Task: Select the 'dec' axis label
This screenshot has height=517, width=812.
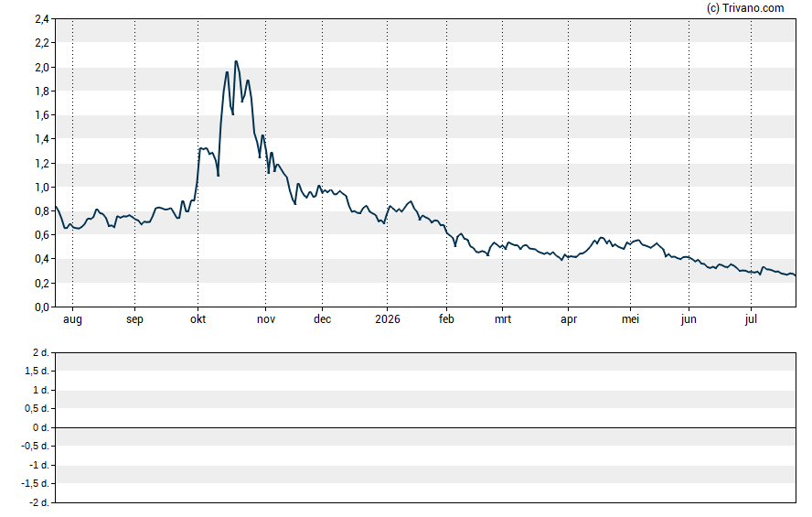Action: coord(322,318)
